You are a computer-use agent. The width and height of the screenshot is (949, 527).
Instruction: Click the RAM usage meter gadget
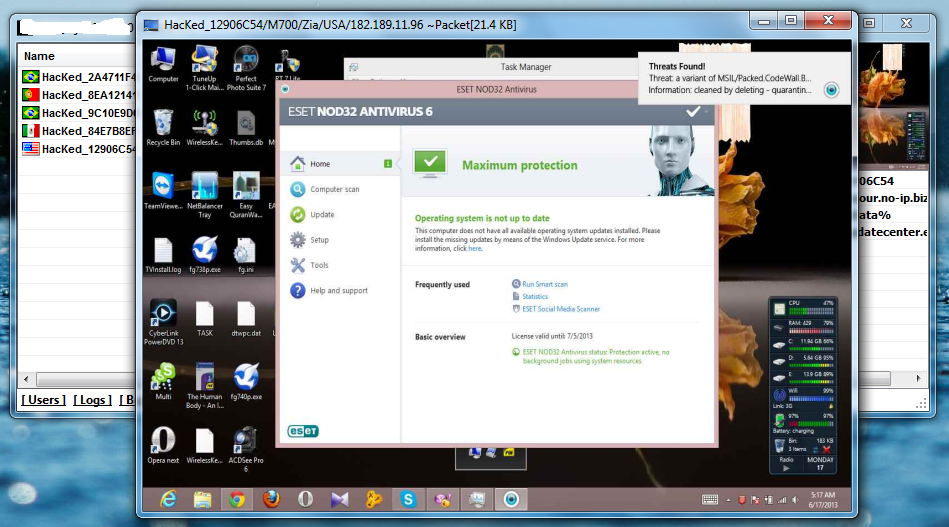pos(804,327)
